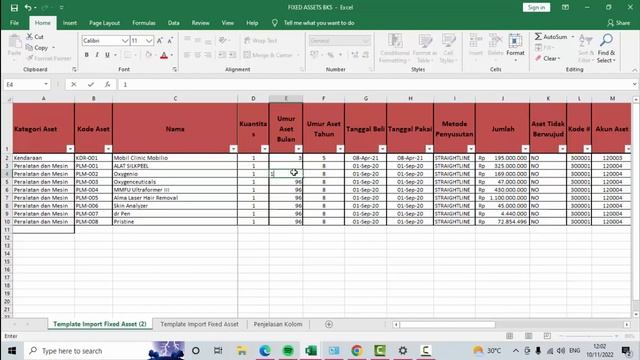
Task: Select cell containing Mobil Clinic Mobilio
Action: coord(175,158)
